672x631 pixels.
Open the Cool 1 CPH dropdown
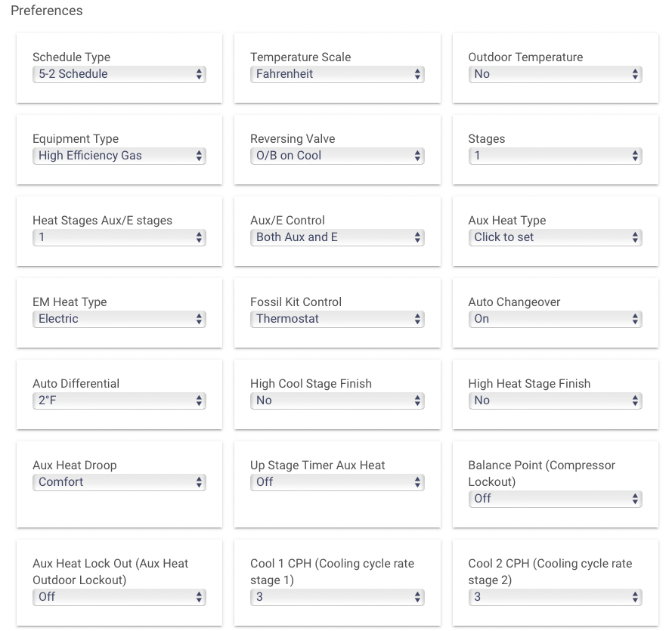pos(337,597)
